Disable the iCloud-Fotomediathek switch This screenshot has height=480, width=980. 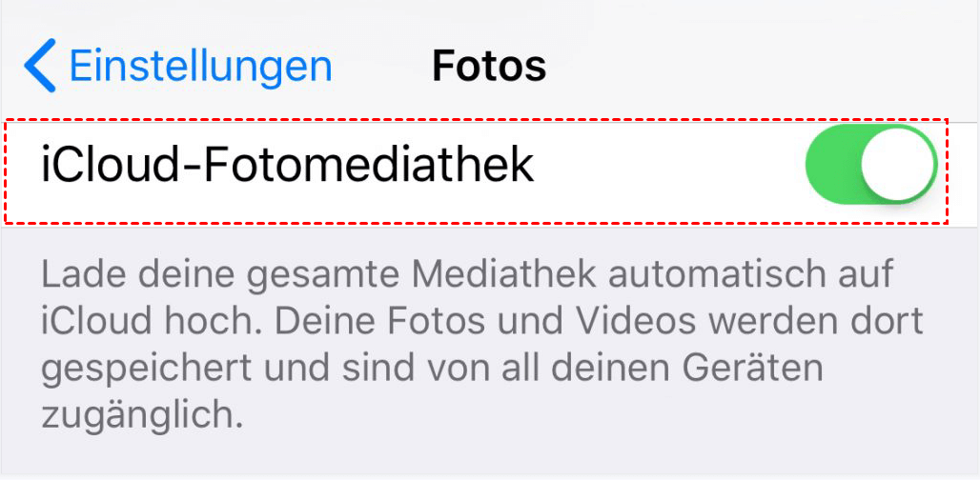(x=872, y=165)
